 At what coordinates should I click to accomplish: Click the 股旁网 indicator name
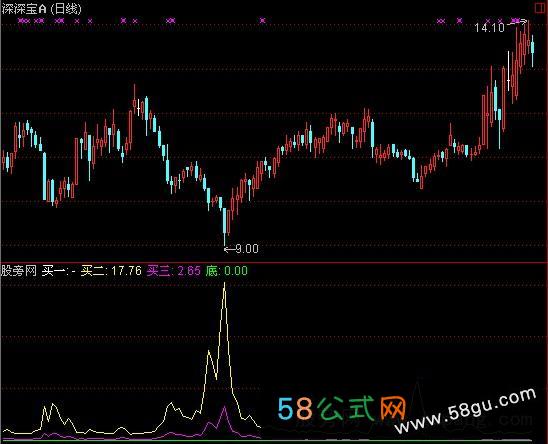(x=19, y=271)
